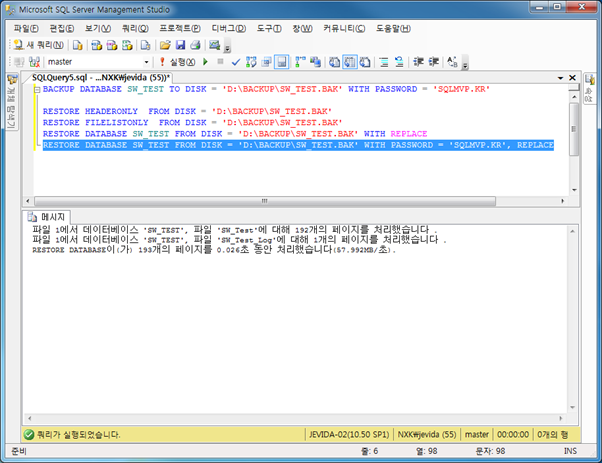Image resolution: width=602 pixels, height=463 pixels.
Task: Click status bar server JEVIDA-02(10.50 SP1)
Action: click(x=349, y=435)
